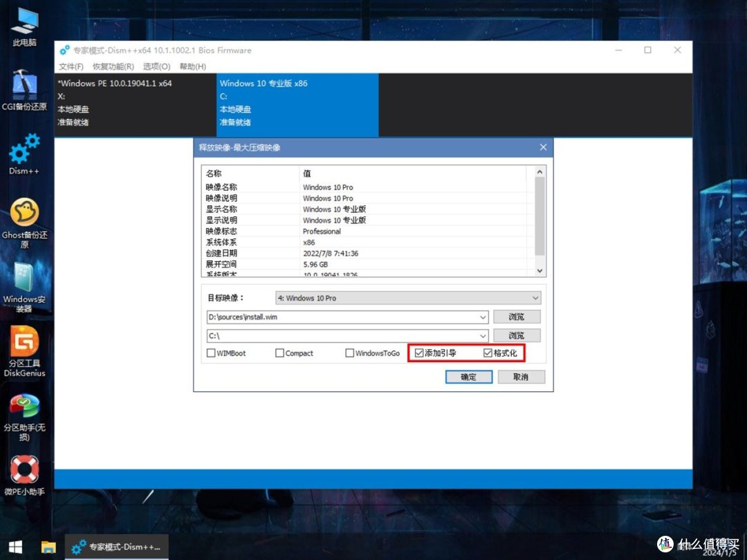This screenshot has width=747, height=560.
Task: Select the 映像说明 row
Action: (365, 198)
